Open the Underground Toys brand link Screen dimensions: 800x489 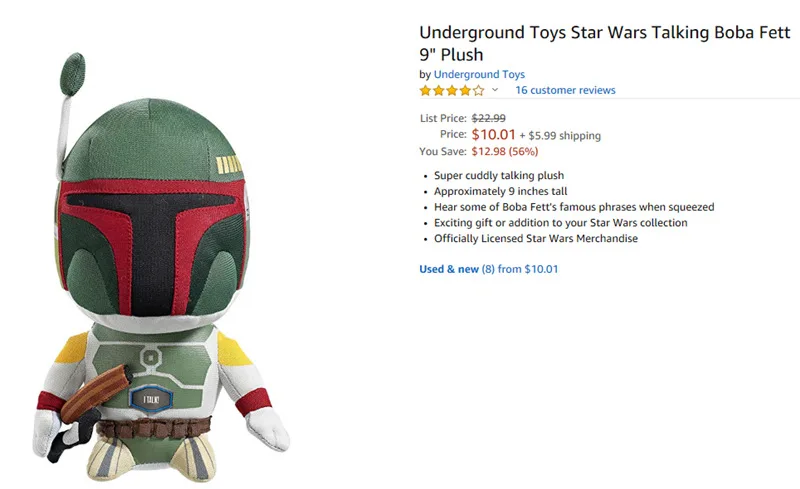(x=479, y=75)
